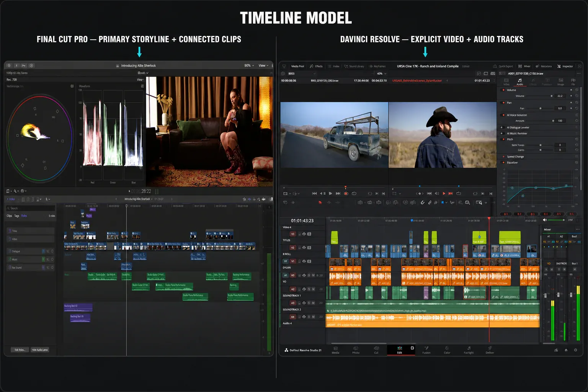This screenshot has height=392, width=588.
Task: Click the Edit Roles button in Final Cut
Action: 20,350
